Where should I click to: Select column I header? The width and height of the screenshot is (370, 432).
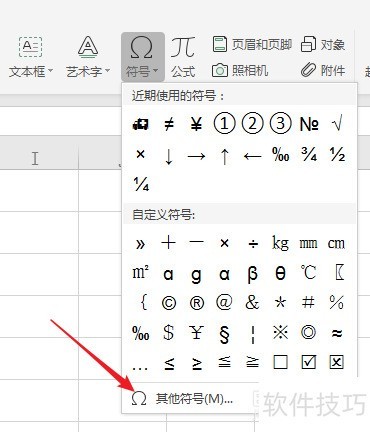click(x=35, y=158)
